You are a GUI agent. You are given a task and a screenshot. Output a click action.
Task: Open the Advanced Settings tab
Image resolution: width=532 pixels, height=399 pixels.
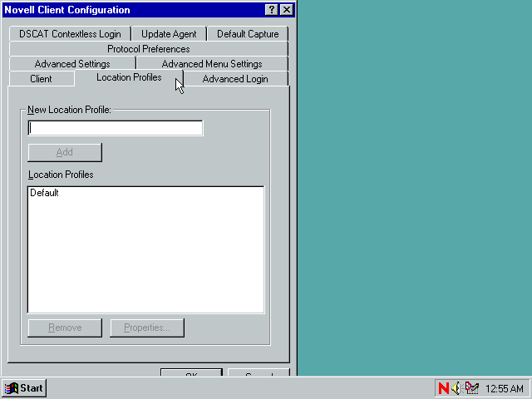tap(72, 64)
